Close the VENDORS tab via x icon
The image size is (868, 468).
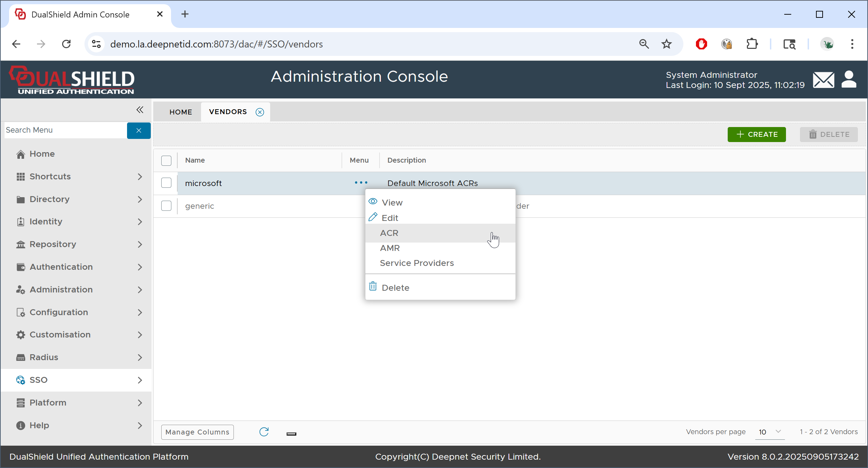260,112
